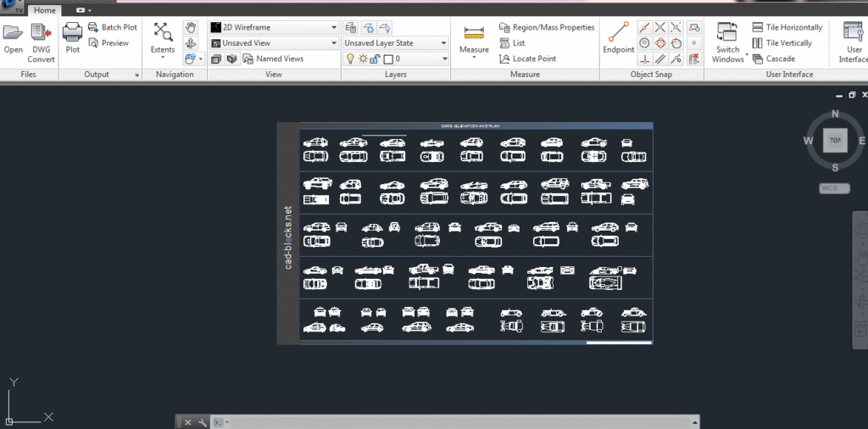Screen dimensions: 868x429
Task: Close the command line bar
Action: 187,422
